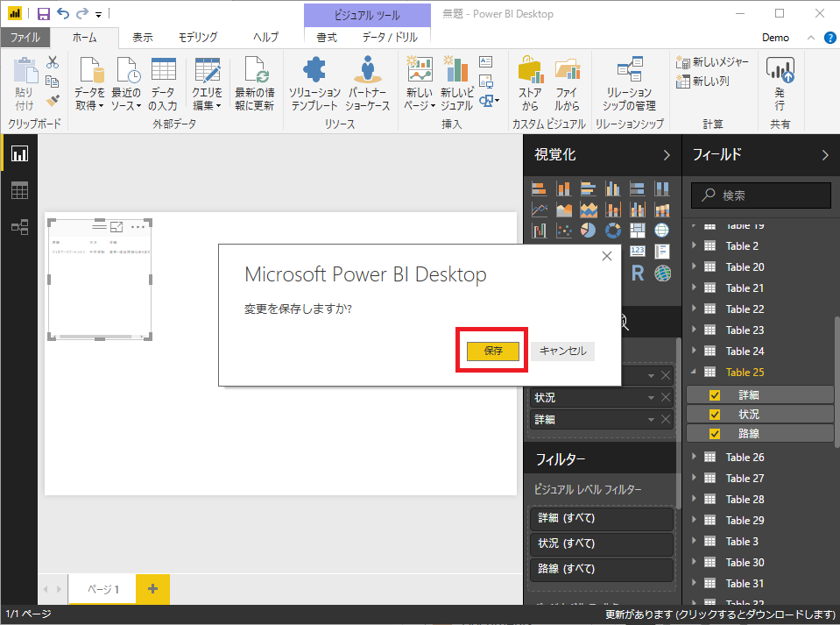Insert an image using the ribbon icon
The width and height of the screenshot is (840, 625).
coord(486,81)
